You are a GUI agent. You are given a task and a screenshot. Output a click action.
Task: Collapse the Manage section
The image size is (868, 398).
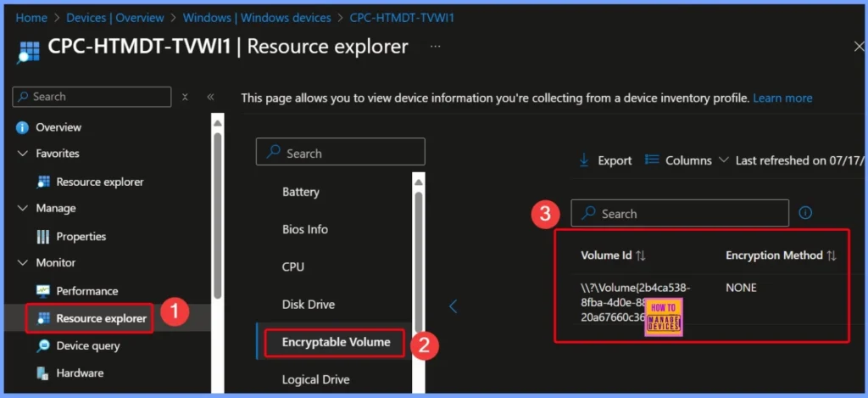(x=23, y=209)
